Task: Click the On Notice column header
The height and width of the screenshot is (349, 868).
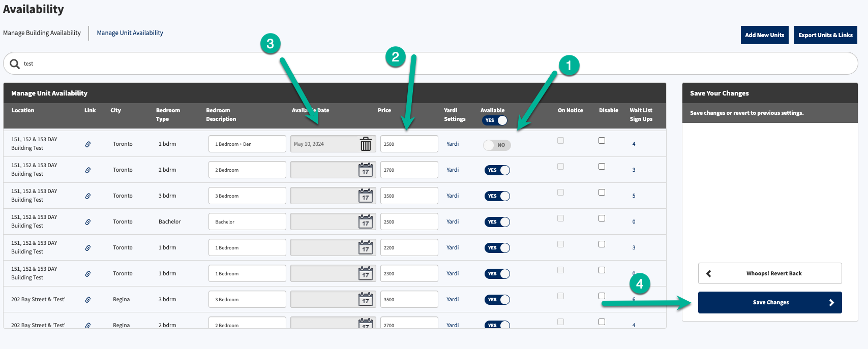Action: (571, 110)
